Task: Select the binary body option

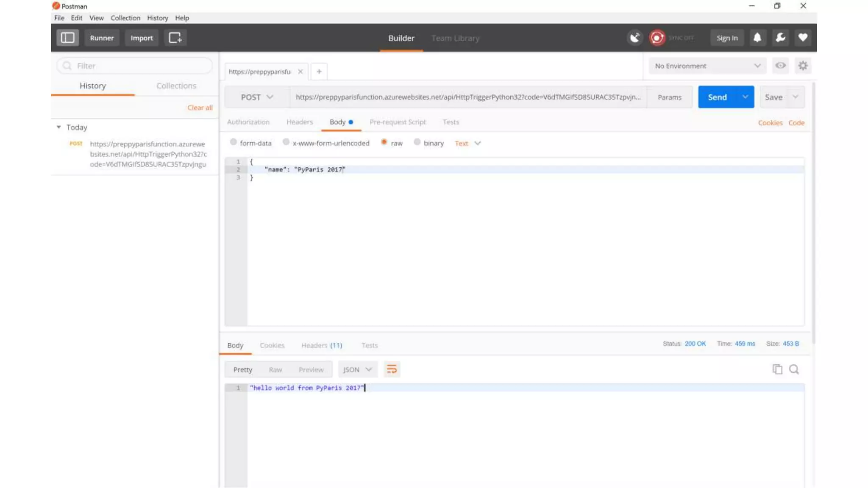Action: point(417,142)
